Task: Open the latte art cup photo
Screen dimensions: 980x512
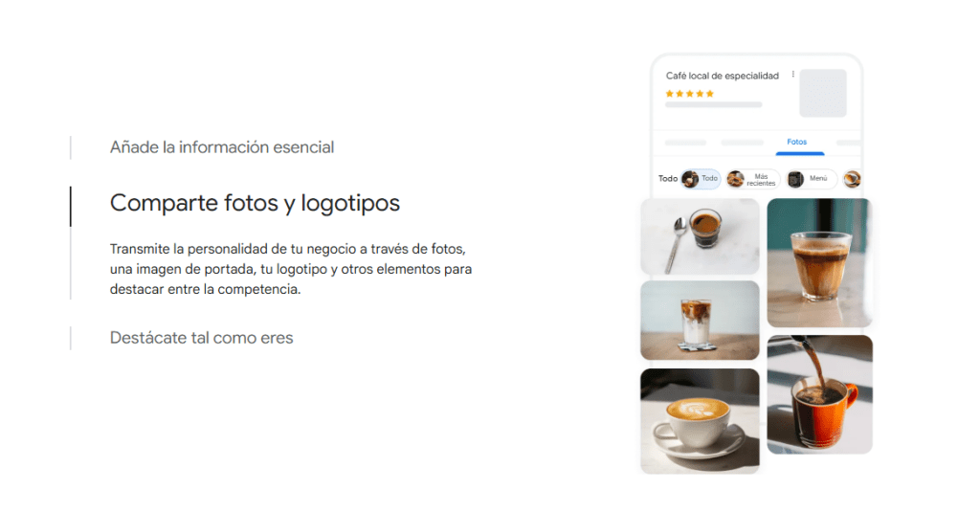Action: [700, 421]
